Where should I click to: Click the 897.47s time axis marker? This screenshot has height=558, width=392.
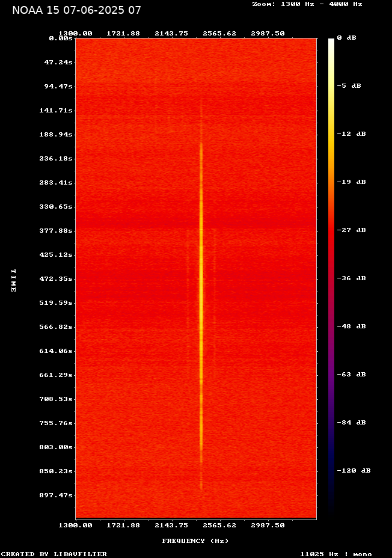pos(58,495)
